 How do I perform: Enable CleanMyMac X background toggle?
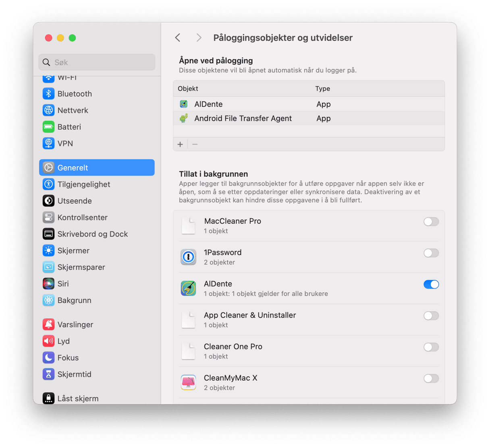pos(431,379)
